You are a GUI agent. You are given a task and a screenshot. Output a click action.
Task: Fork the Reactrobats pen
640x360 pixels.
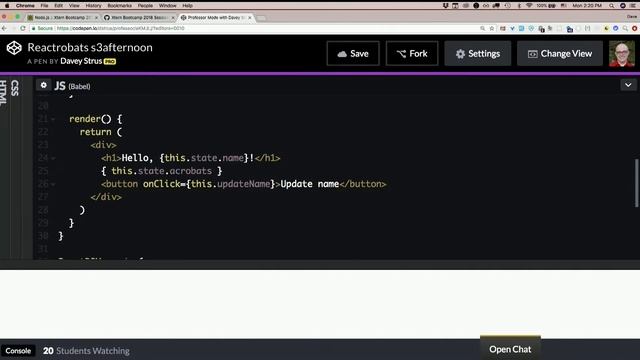point(412,53)
